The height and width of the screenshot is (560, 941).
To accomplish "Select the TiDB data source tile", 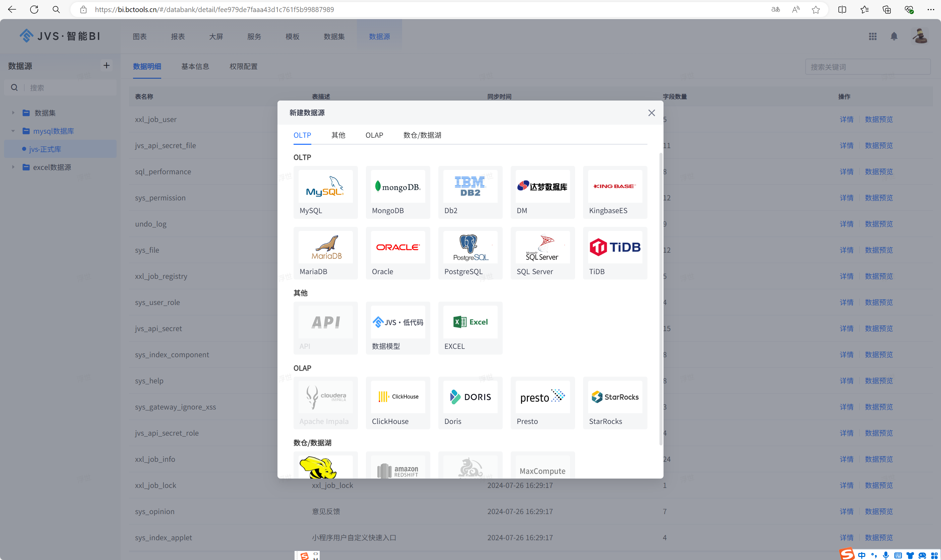I will tap(615, 252).
